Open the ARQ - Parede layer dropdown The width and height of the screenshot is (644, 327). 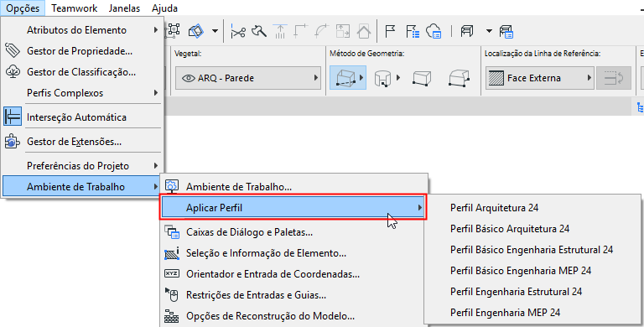point(247,78)
